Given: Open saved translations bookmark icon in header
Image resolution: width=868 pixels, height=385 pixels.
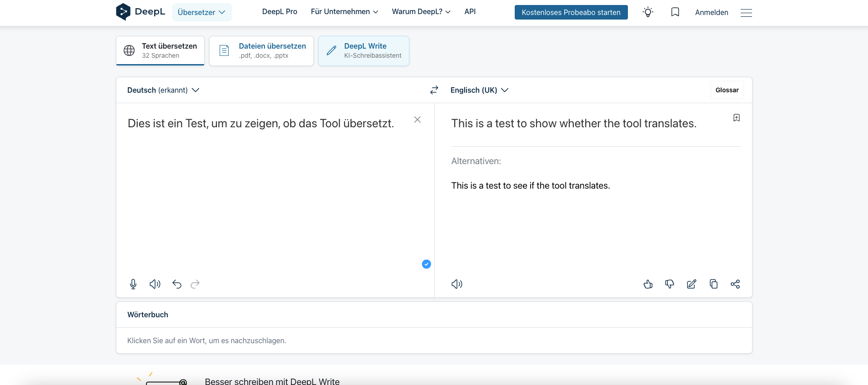Looking at the screenshot, I should (x=675, y=12).
